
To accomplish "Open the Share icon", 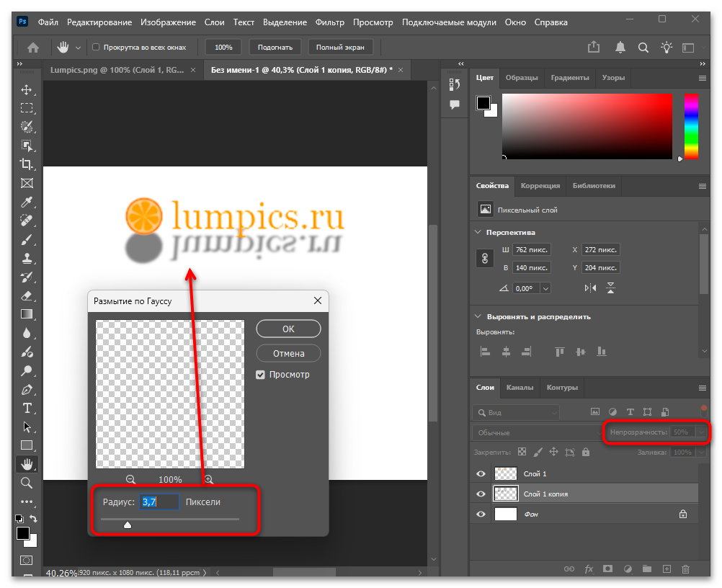I will coord(594,47).
